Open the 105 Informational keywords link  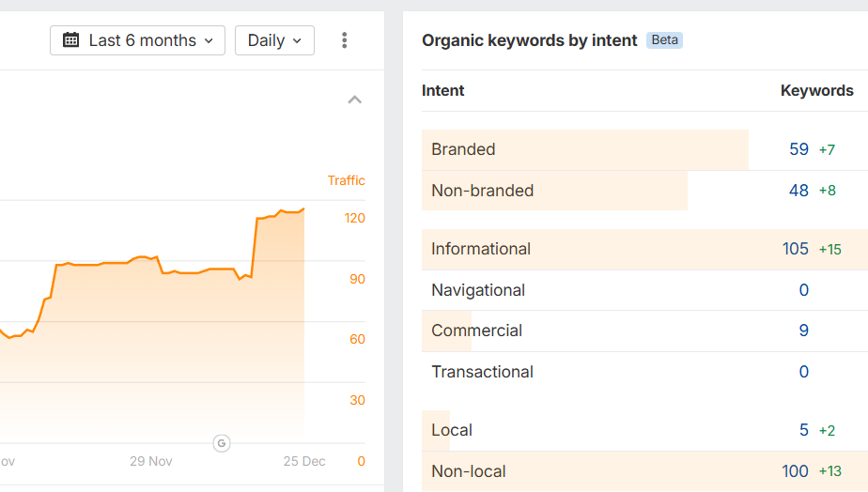[795, 249]
